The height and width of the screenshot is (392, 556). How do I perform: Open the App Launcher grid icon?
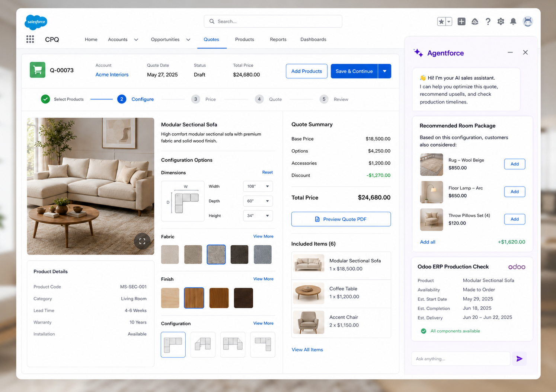(x=30, y=39)
